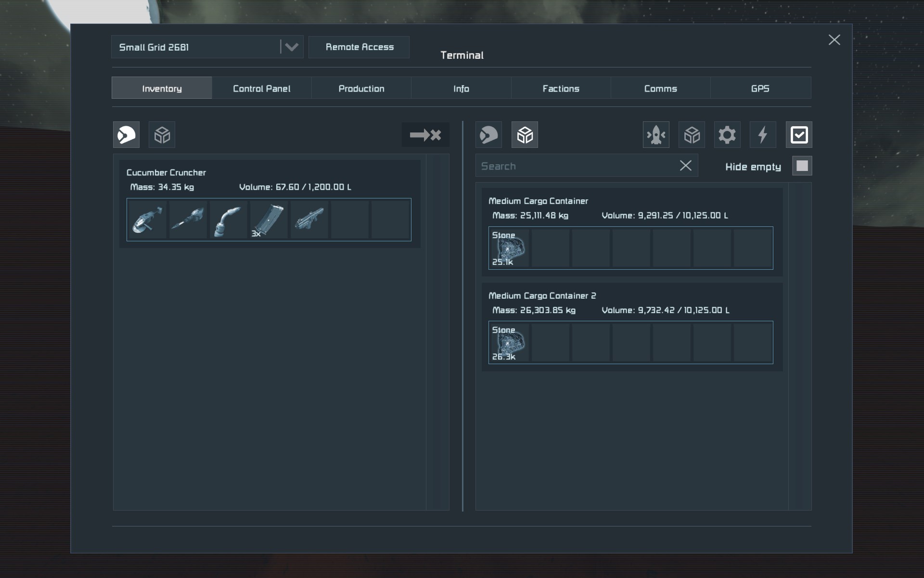The height and width of the screenshot is (578, 924).
Task: Open the Small Grid 2681 dropdown
Action: click(x=291, y=47)
